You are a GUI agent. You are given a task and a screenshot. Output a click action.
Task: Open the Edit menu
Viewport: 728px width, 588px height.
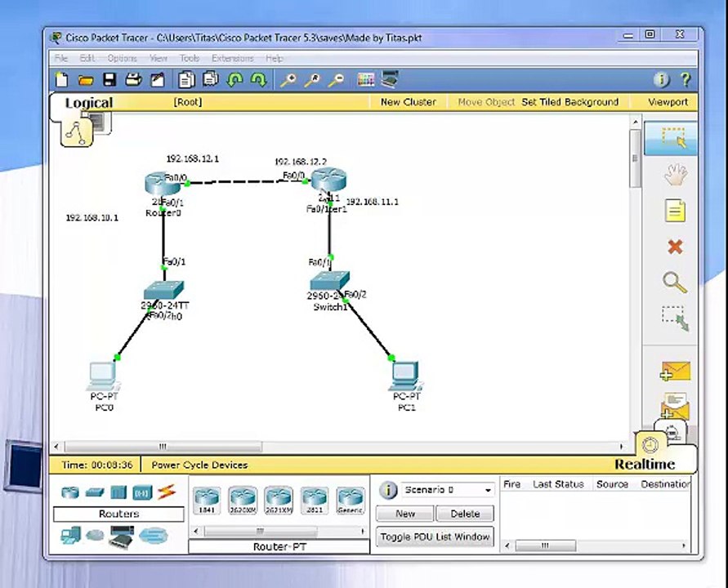tap(87, 59)
